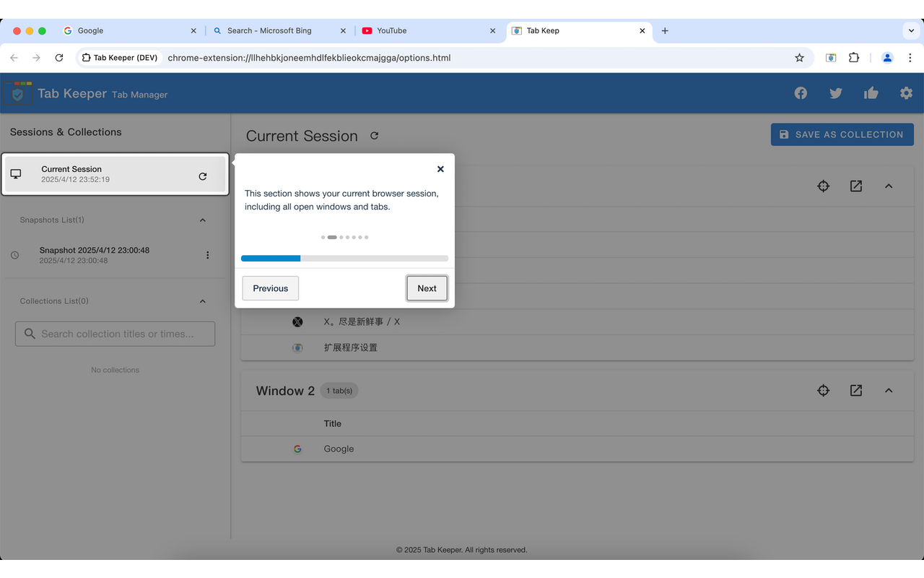
Task: Select Current Session sidebar item
Action: point(115,174)
